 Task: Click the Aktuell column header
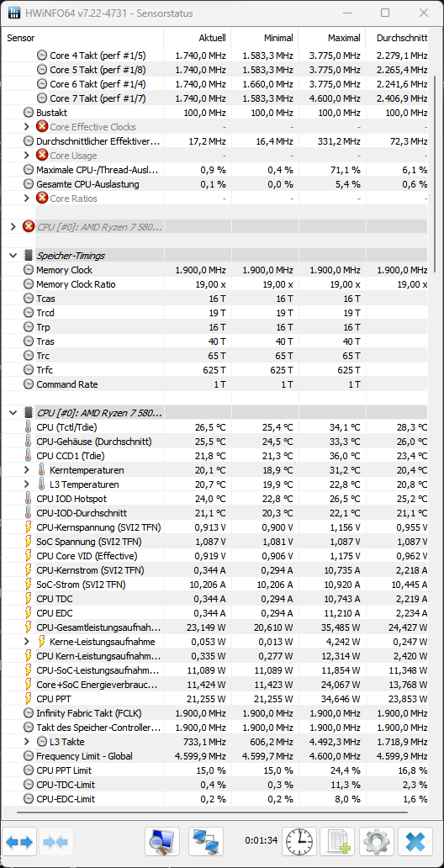coord(198,38)
